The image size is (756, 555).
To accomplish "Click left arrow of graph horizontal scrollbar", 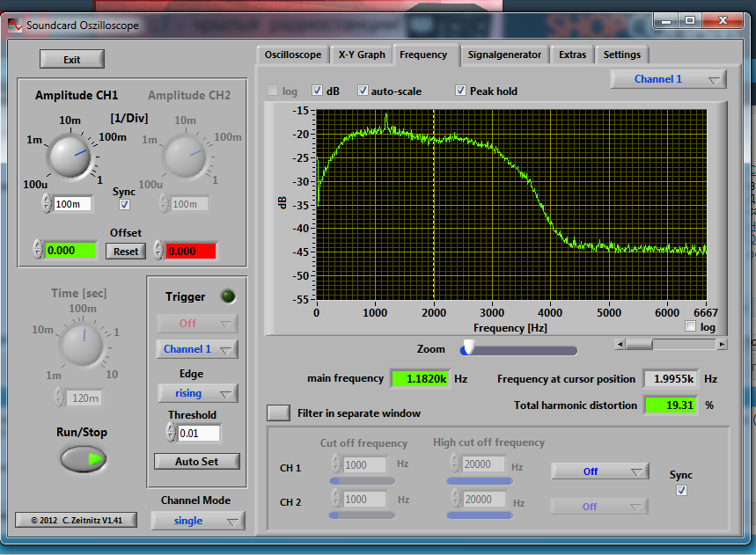I will tap(620, 344).
